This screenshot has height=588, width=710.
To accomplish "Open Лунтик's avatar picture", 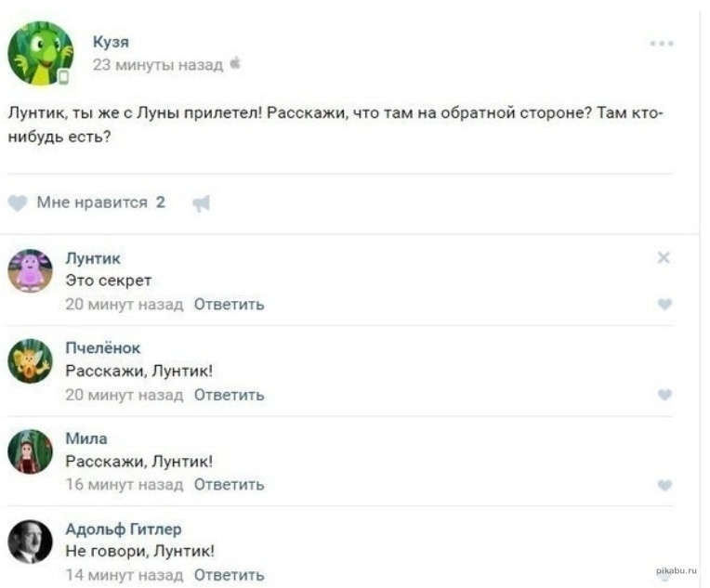I will point(31,271).
